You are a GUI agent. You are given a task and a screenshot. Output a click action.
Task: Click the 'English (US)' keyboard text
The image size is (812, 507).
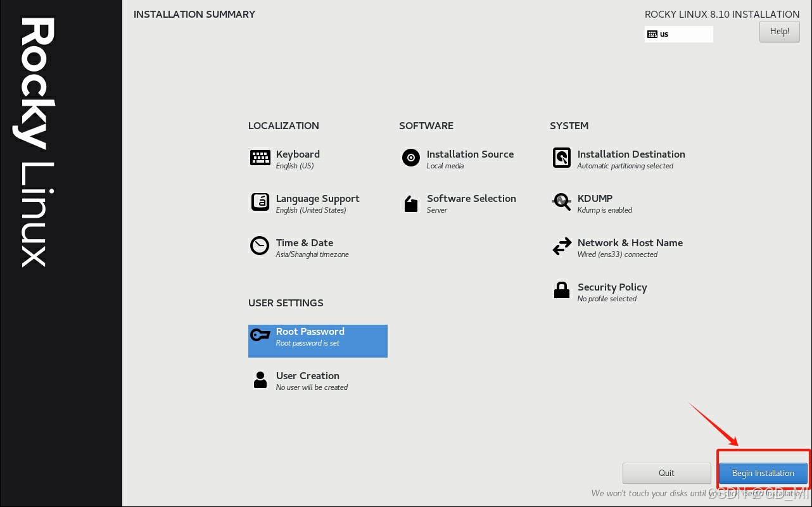[x=295, y=166]
